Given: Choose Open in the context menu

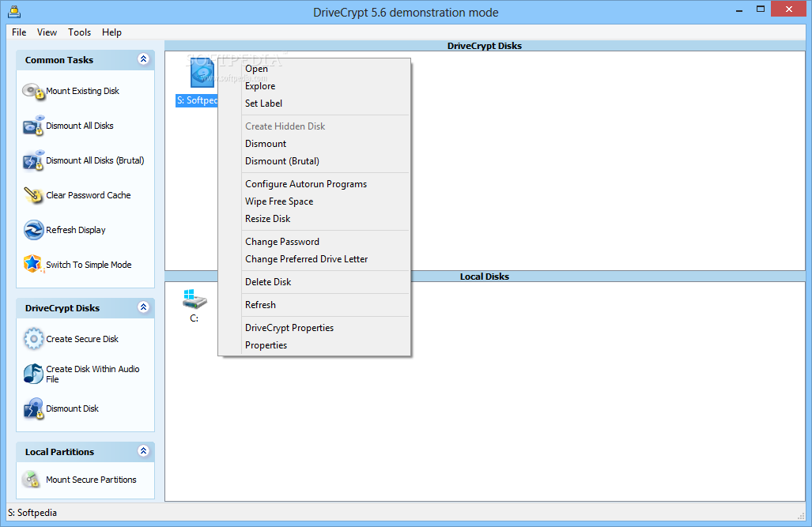Looking at the screenshot, I should [315, 69].
